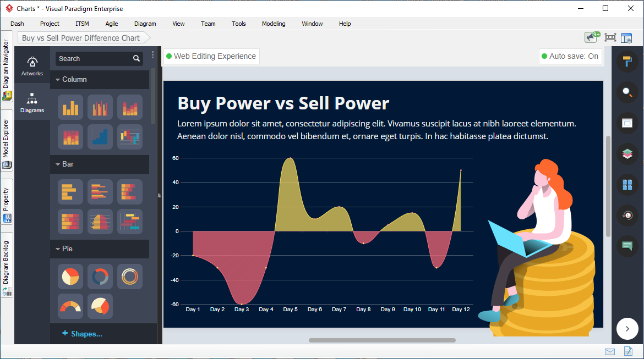
Task: Select the blue stepped column chart icon
Action: [x=100, y=137]
